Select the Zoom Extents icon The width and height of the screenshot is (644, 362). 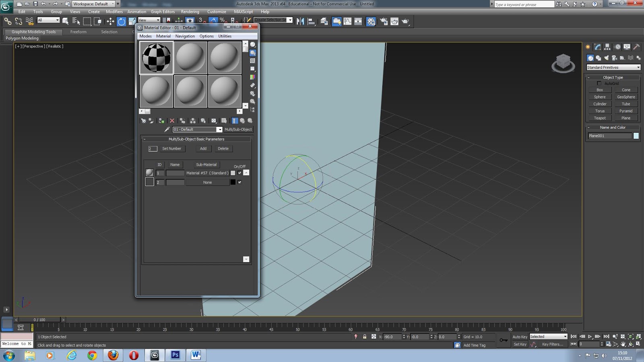tap(631, 337)
